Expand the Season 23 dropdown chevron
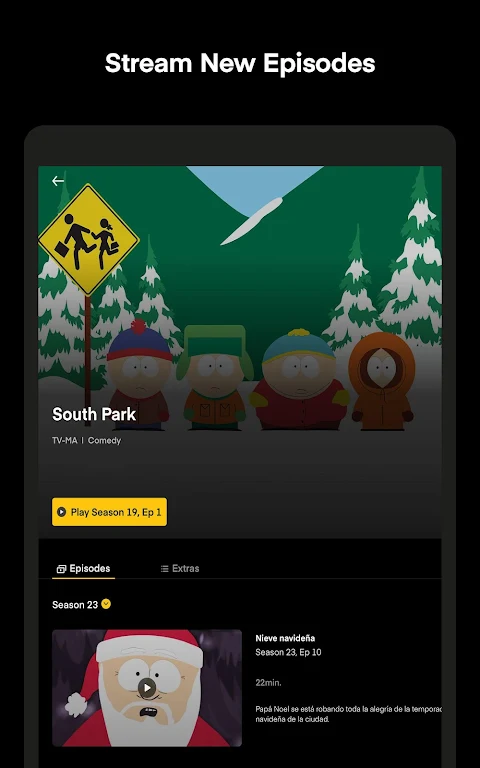The height and width of the screenshot is (768, 480). pos(106,604)
